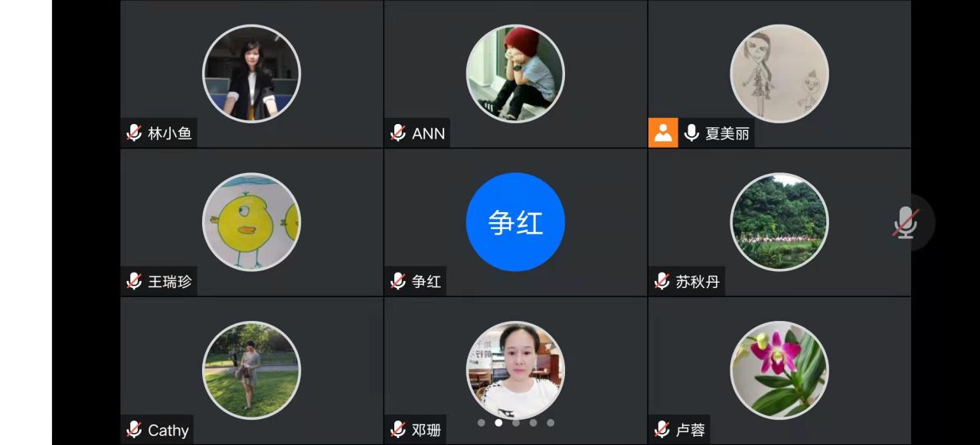Open 王瑞珍's yellow chick avatar
This screenshot has height=445, width=980.
click(x=251, y=222)
